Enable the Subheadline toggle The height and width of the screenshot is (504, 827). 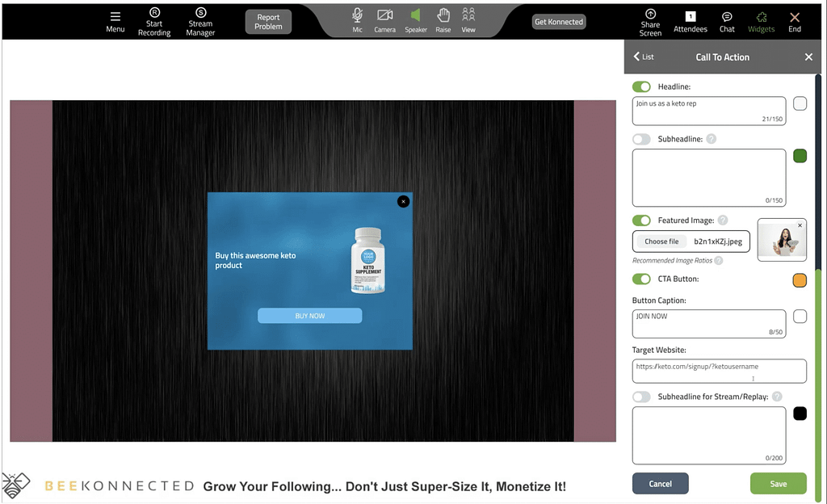point(641,139)
